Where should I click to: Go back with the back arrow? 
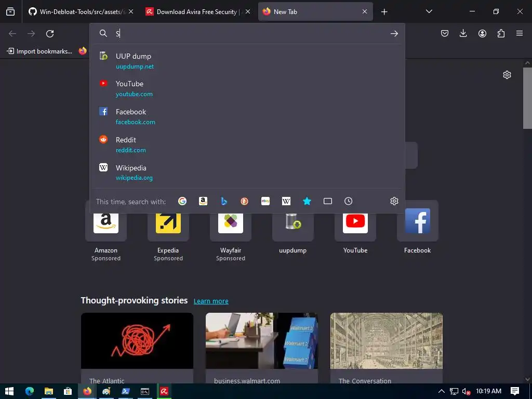tap(12, 33)
